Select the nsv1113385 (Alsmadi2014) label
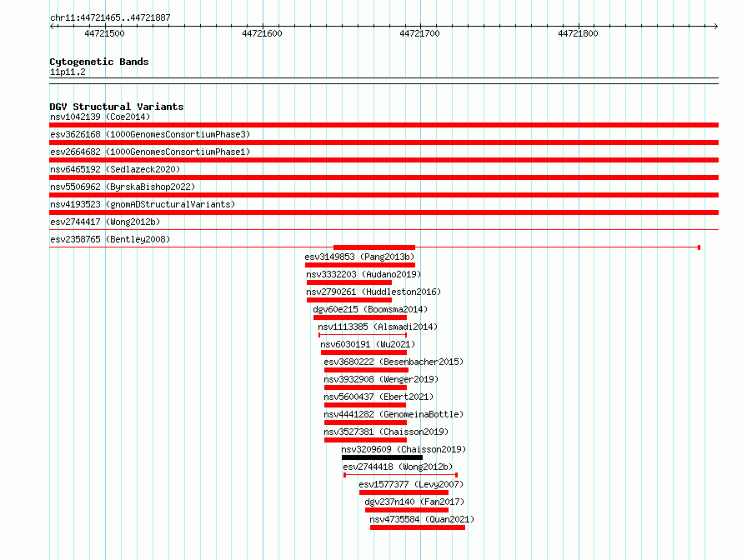The image size is (742, 560). click(378, 327)
